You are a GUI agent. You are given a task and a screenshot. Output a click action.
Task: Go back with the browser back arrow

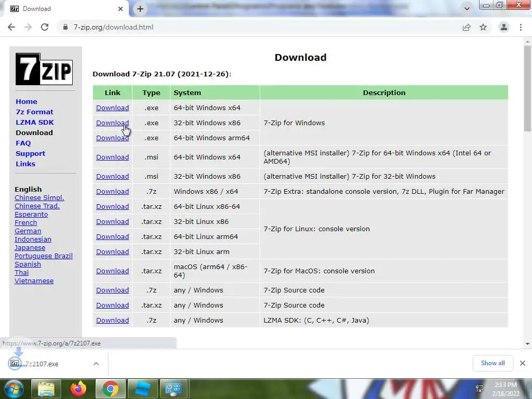tap(11, 27)
